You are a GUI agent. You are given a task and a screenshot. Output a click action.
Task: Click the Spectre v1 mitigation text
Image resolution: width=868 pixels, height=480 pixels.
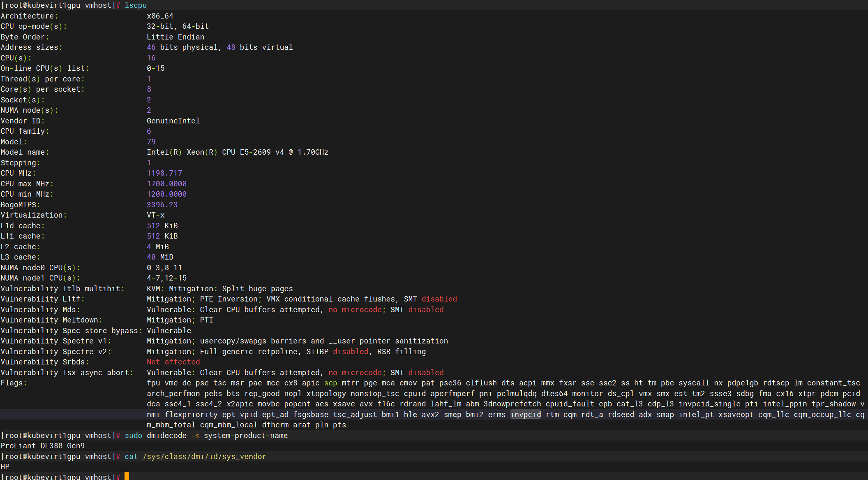[297, 341]
